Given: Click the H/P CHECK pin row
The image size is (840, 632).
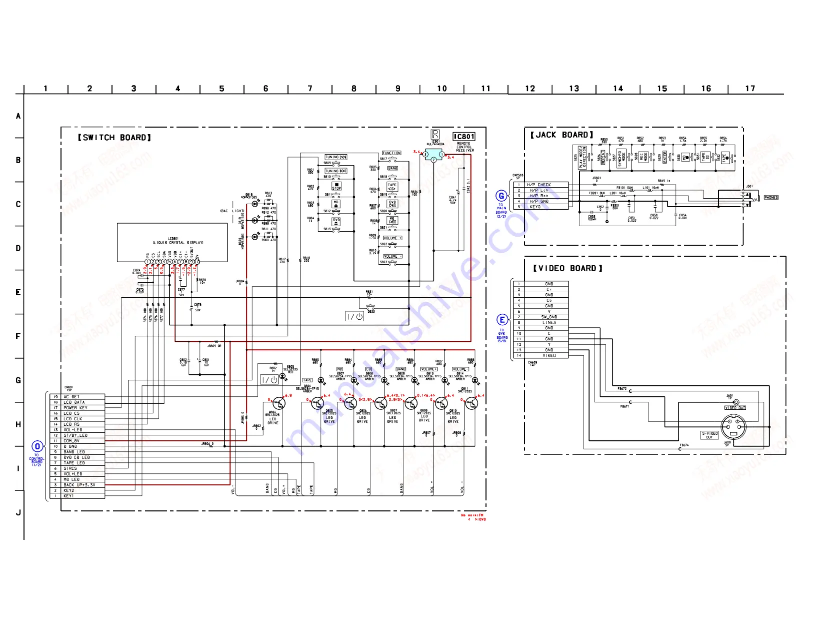Looking at the screenshot, I should click(x=540, y=185).
